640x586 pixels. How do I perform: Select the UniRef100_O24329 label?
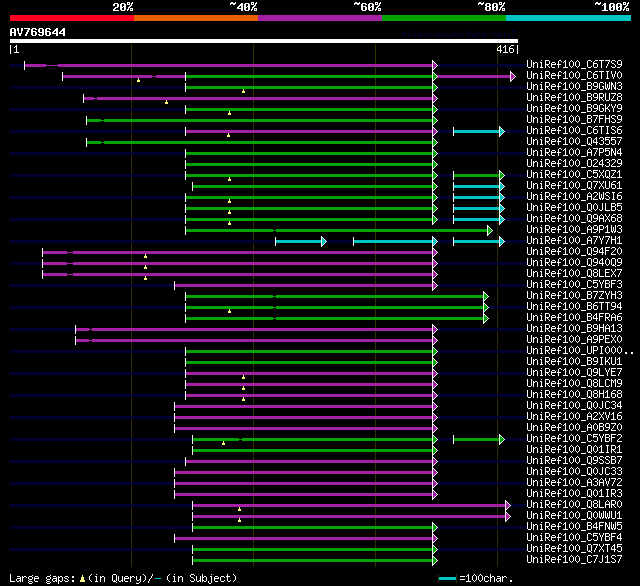[x=574, y=163]
